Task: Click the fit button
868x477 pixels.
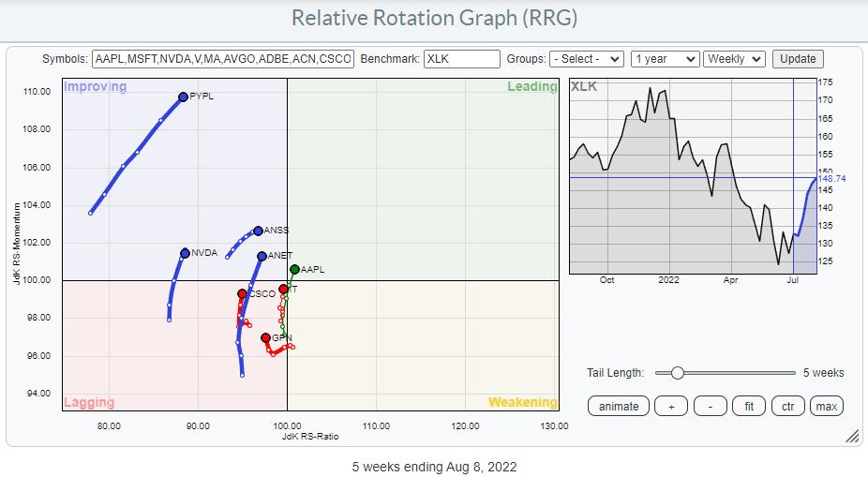Action: 749,406
